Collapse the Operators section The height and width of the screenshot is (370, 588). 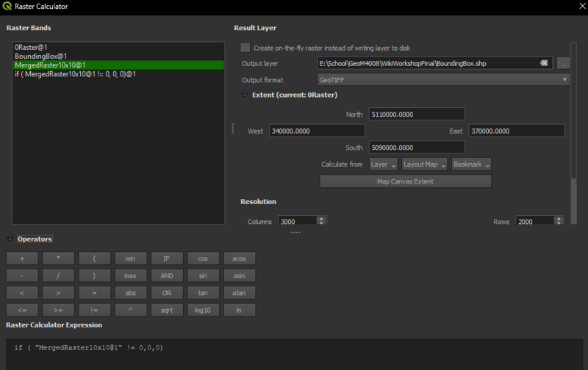click(10, 239)
